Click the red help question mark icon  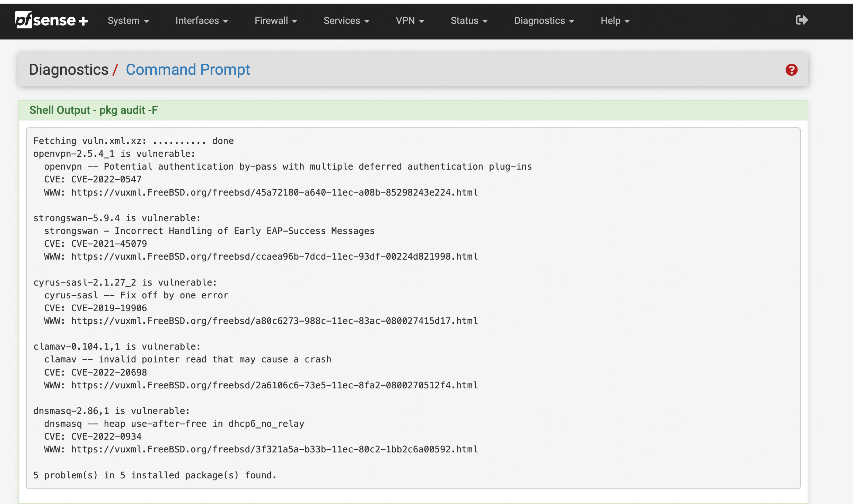coord(791,70)
